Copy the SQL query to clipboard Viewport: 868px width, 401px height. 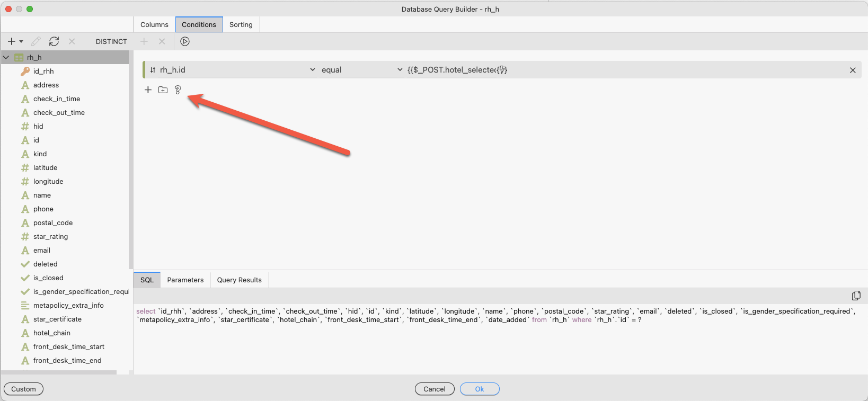coord(856,296)
